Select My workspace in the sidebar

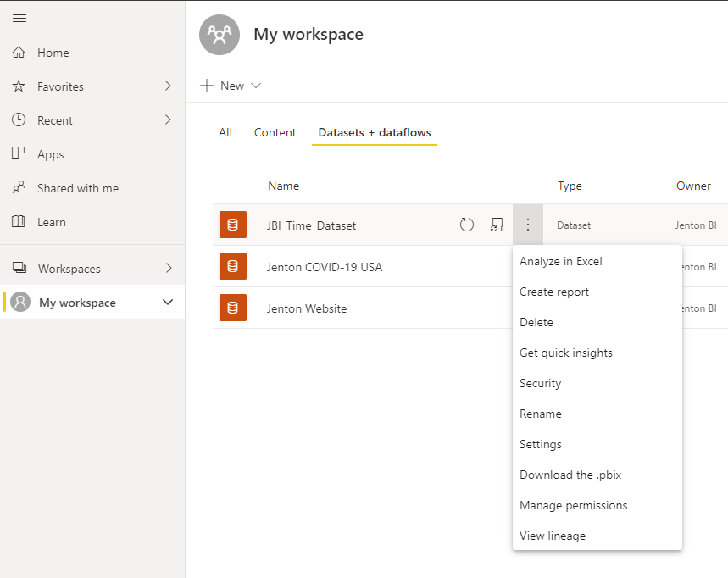[x=77, y=303]
